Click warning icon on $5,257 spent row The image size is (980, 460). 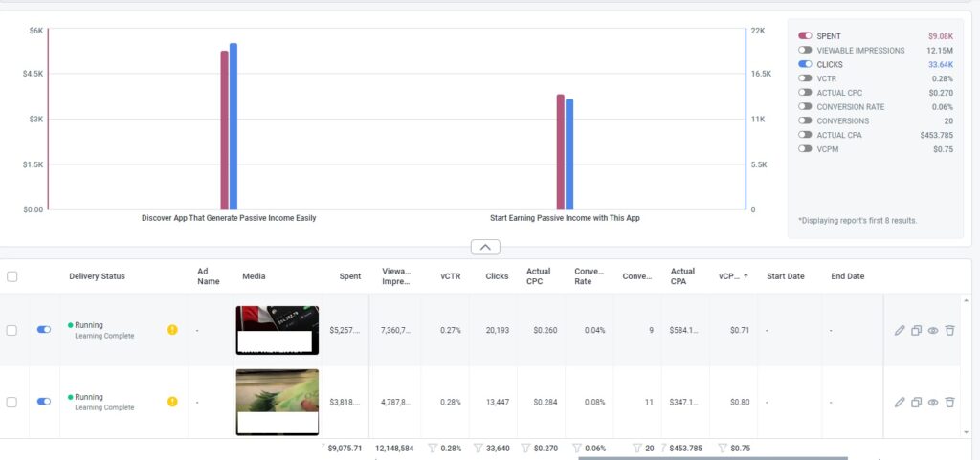(x=172, y=330)
